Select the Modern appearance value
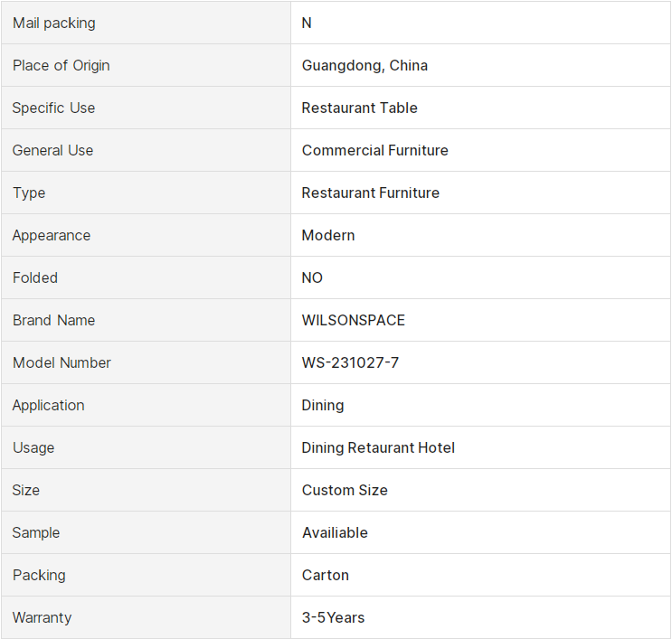The height and width of the screenshot is (639, 672). pyautogui.click(x=328, y=235)
